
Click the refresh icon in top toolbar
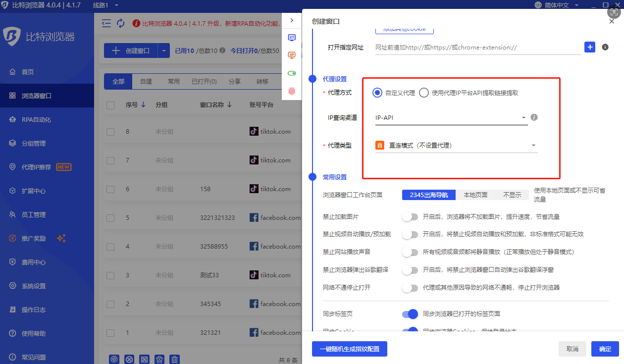(x=120, y=23)
